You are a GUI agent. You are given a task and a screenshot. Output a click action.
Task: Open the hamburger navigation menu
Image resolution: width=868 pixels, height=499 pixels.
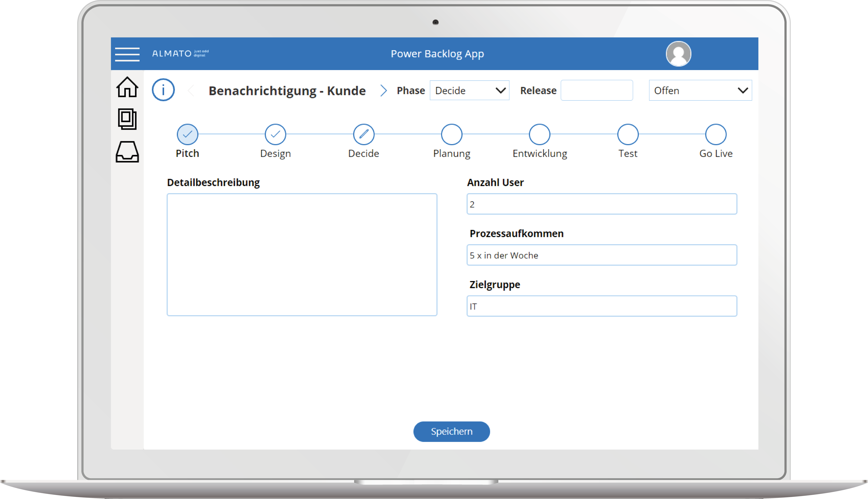(127, 53)
